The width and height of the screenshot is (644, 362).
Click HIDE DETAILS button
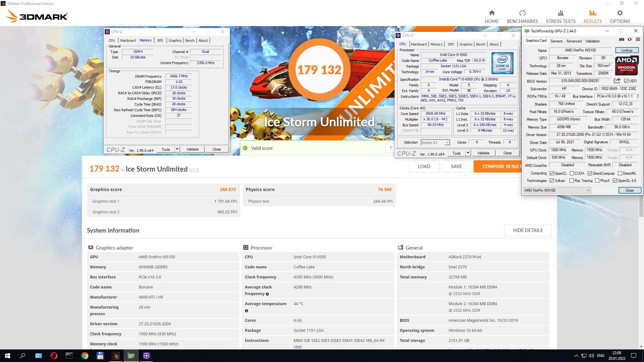click(528, 230)
